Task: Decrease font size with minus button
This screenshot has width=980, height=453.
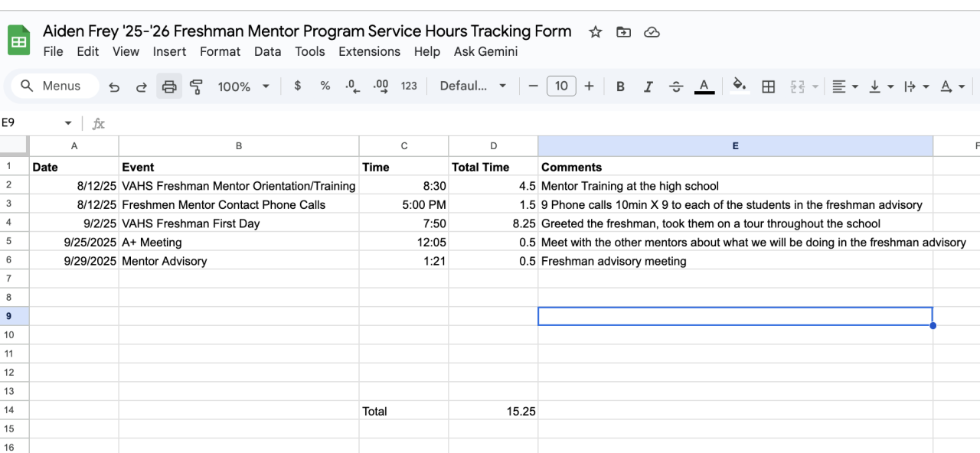Action: (534, 86)
